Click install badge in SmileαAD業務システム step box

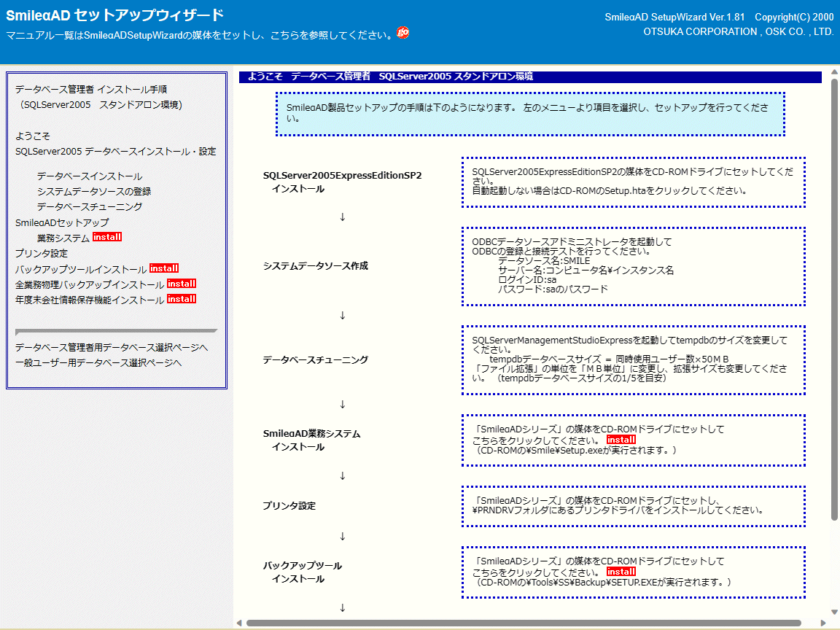[x=621, y=439]
